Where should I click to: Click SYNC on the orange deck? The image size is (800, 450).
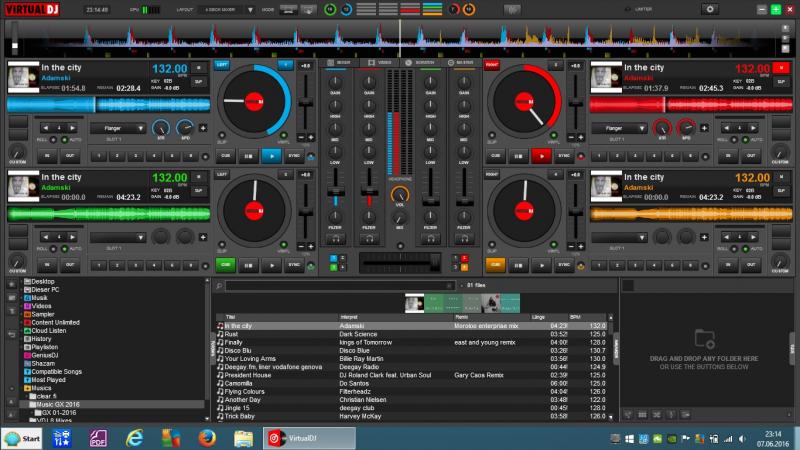pyautogui.click(x=563, y=265)
